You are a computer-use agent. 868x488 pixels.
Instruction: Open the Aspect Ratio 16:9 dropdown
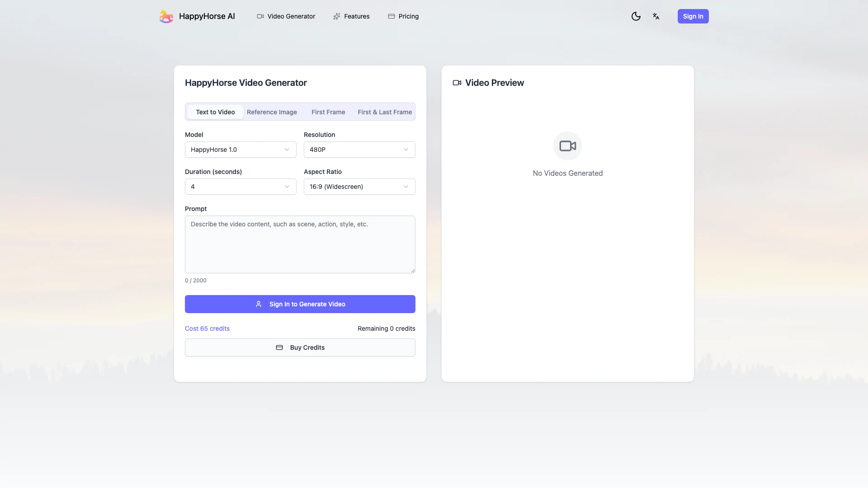[359, 187]
